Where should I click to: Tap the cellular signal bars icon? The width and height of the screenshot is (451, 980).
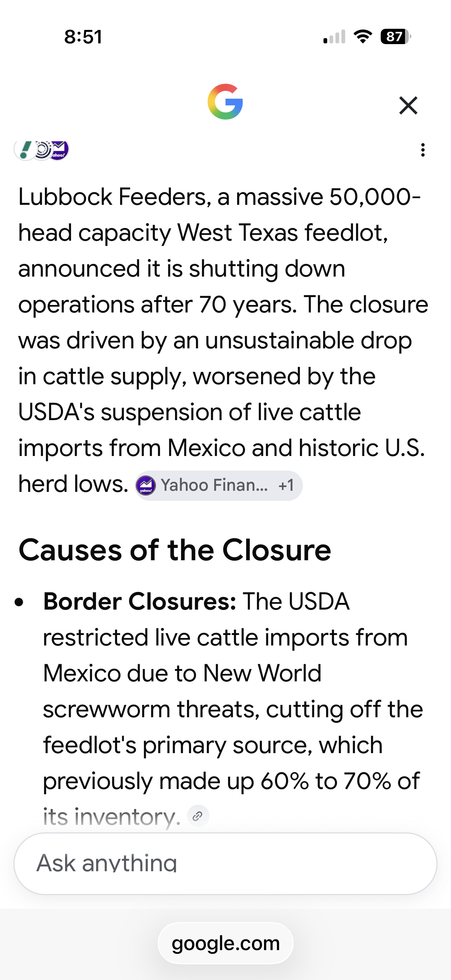[x=334, y=37]
